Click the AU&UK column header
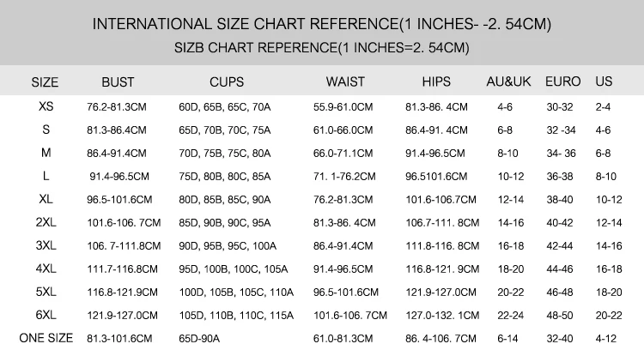The image size is (644, 362). tap(508, 81)
